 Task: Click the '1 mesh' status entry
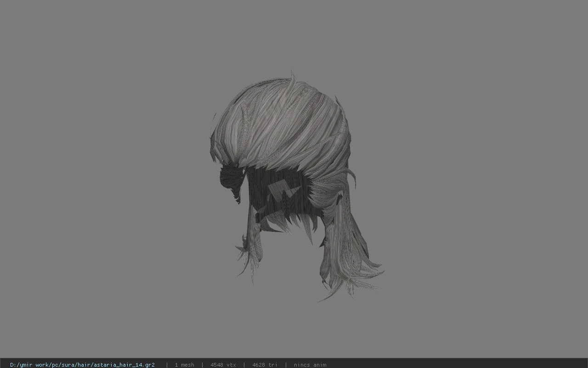tap(184, 365)
